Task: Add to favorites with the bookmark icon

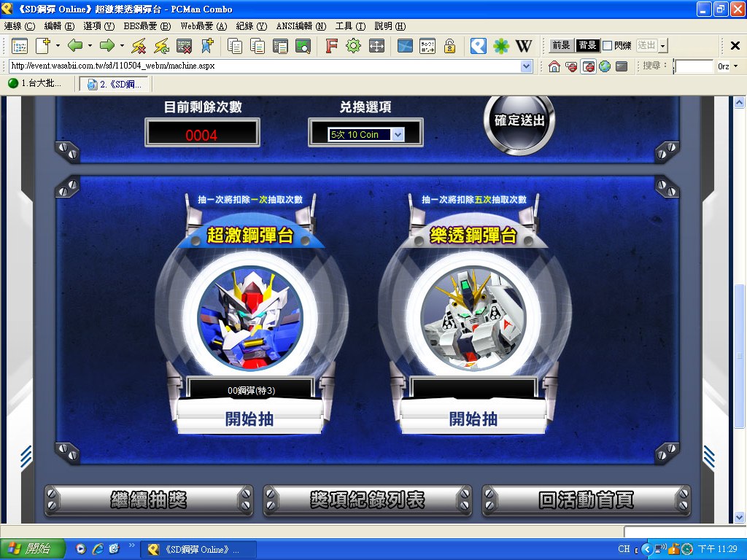Action: [x=207, y=46]
